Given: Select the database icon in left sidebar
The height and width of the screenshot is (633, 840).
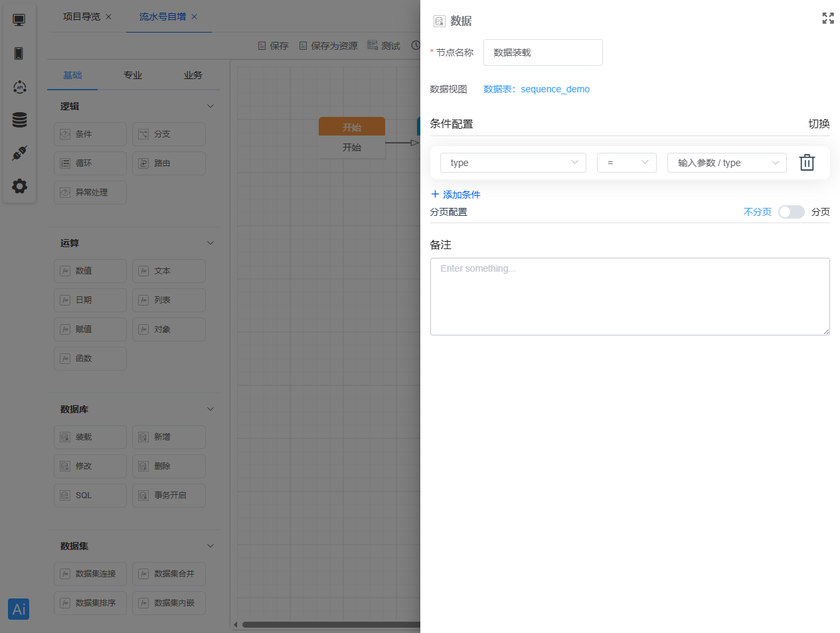Looking at the screenshot, I should [x=19, y=120].
